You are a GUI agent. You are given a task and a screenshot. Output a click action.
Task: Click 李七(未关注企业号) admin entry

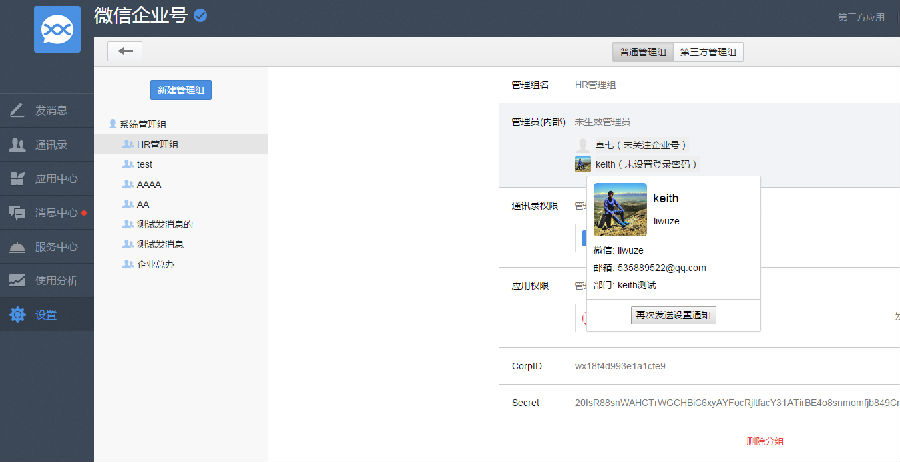641,145
